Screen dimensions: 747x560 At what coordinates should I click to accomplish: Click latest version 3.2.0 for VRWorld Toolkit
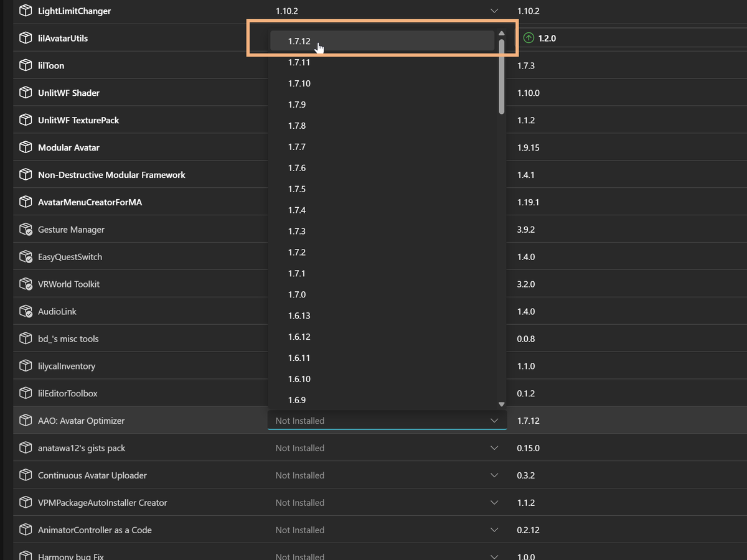pos(526,284)
